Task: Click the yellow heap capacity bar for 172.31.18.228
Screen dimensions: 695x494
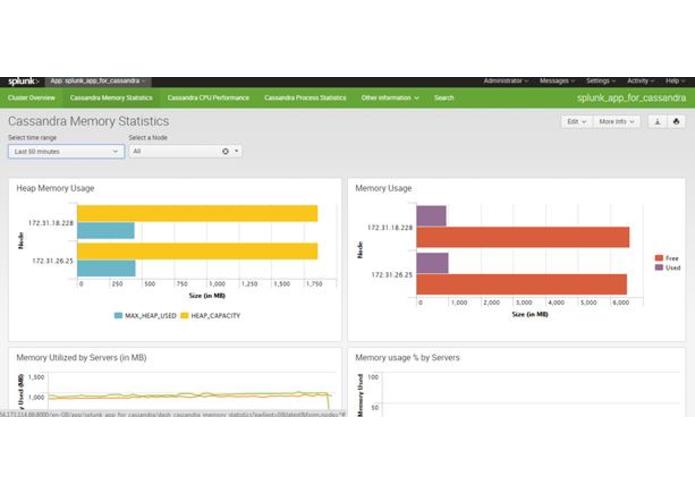Action: pyautogui.click(x=197, y=214)
